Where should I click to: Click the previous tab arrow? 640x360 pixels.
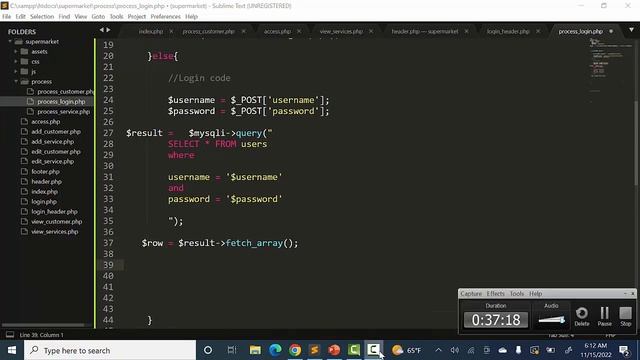click(102, 30)
